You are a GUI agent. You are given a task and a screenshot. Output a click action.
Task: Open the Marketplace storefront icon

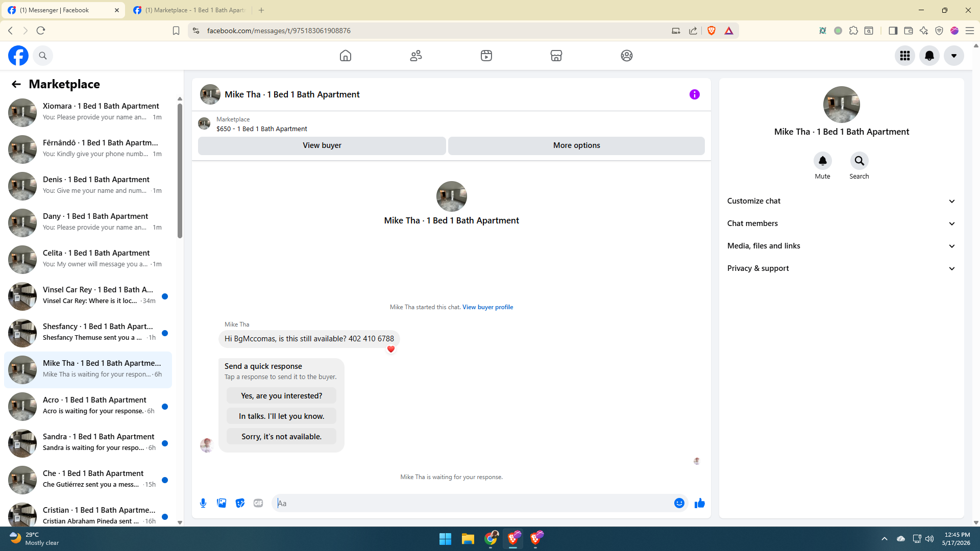(x=556, y=56)
